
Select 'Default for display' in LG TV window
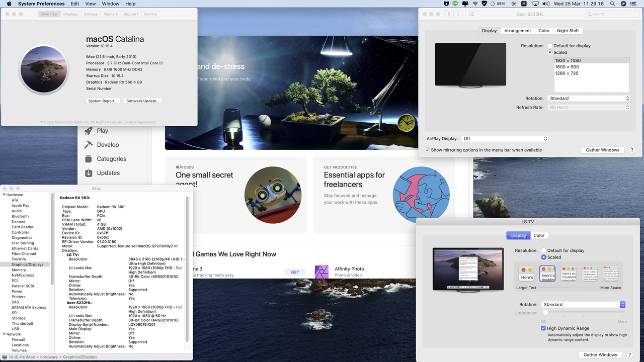543,250
